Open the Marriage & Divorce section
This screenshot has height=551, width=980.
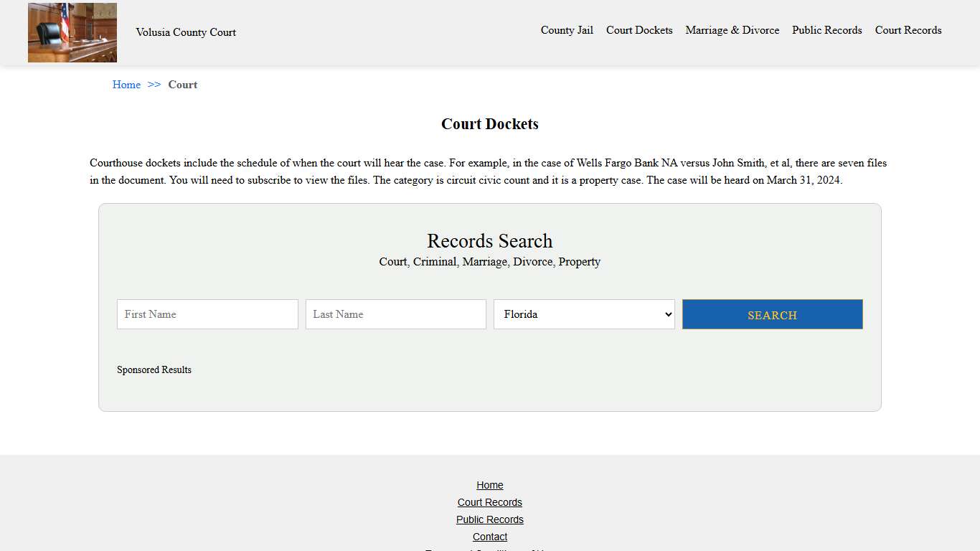(732, 30)
